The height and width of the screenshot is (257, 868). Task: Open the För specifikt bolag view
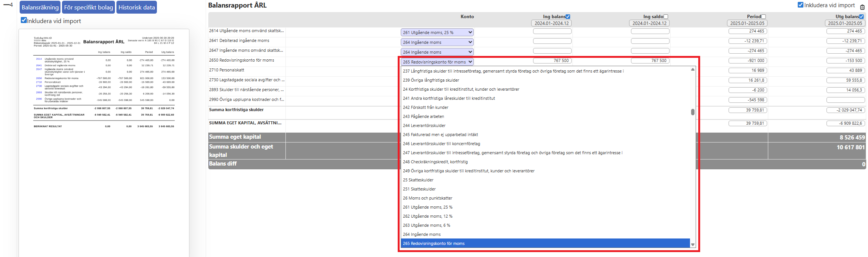[x=88, y=8]
